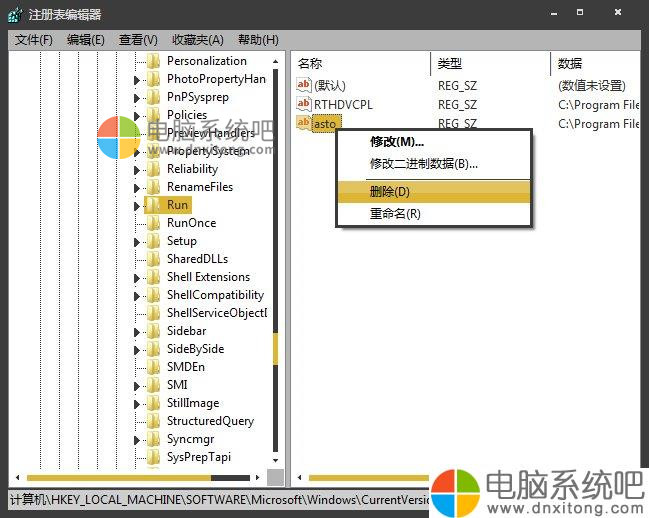Choose 修改二进制数据(B)... in context menu
Viewport: 649px width, 518px height.
point(434,164)
